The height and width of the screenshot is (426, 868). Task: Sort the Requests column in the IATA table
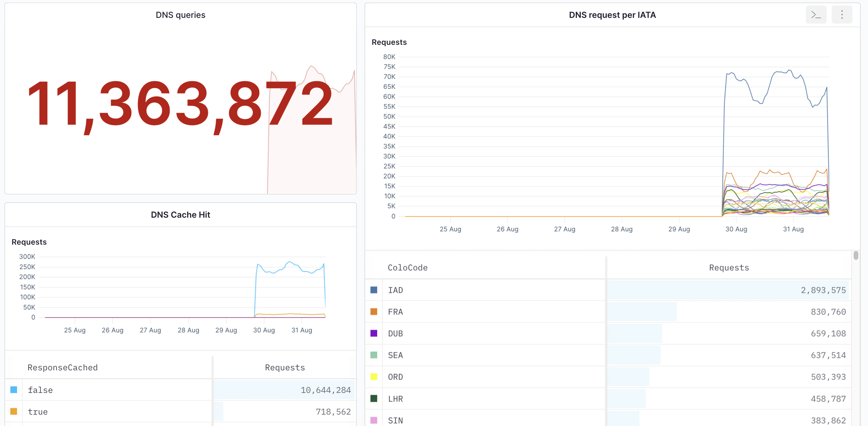click(x=729, y=267)
